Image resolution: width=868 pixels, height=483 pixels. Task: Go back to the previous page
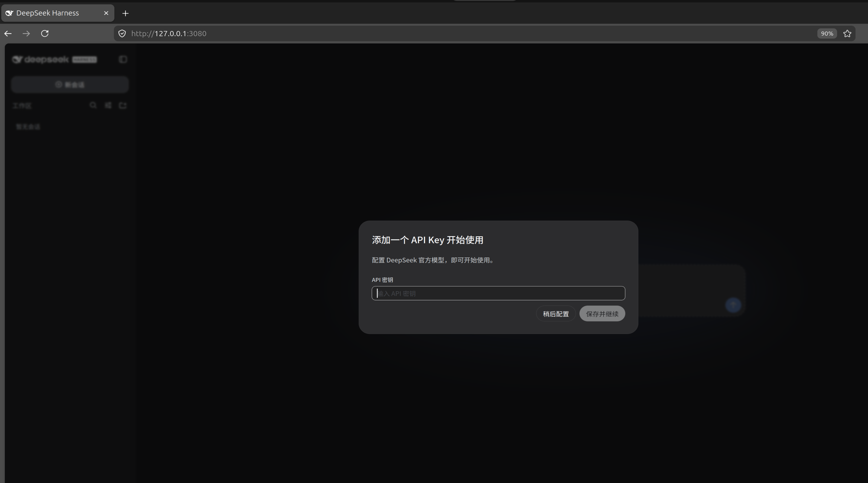8,33
